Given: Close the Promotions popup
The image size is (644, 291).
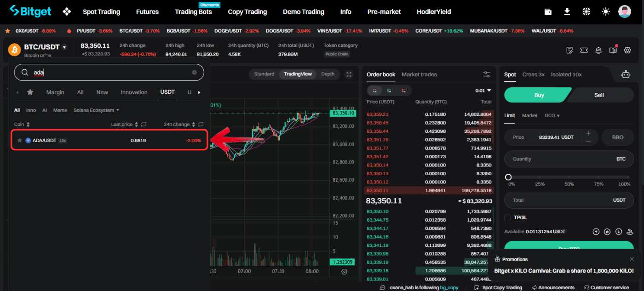Looking at the screenshot, I should [632, 259].
